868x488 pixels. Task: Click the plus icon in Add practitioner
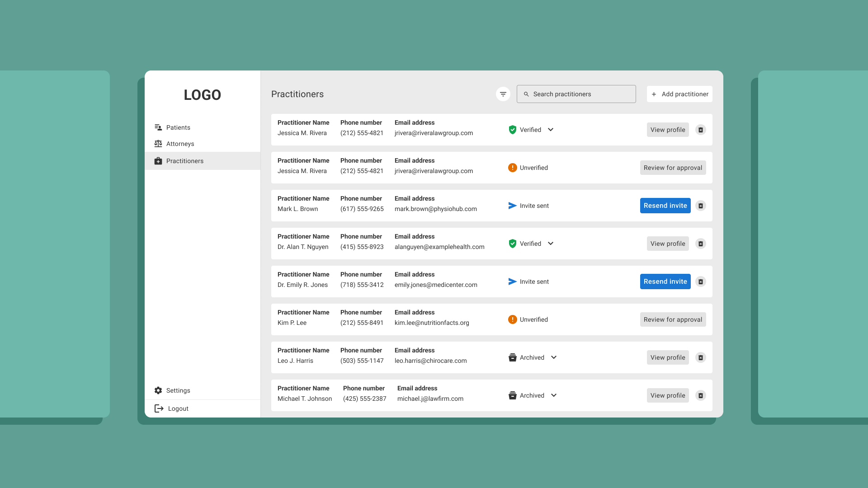654,94
